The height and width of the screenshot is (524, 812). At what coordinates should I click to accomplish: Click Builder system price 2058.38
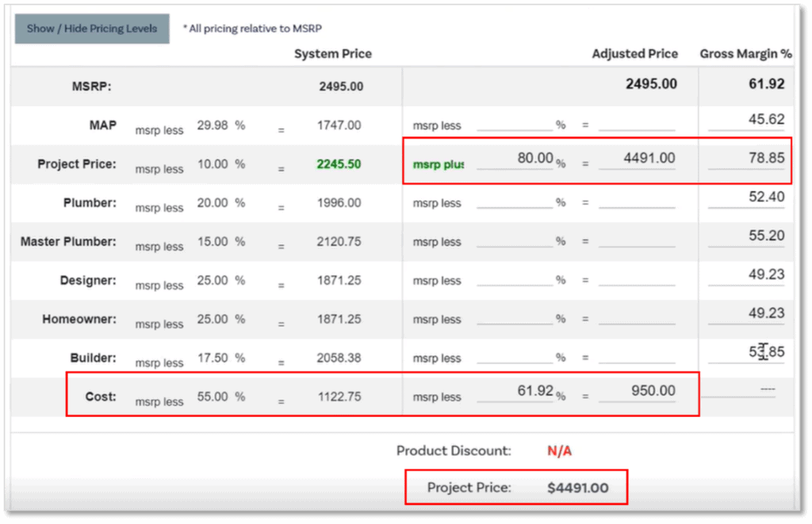(339, 358)
